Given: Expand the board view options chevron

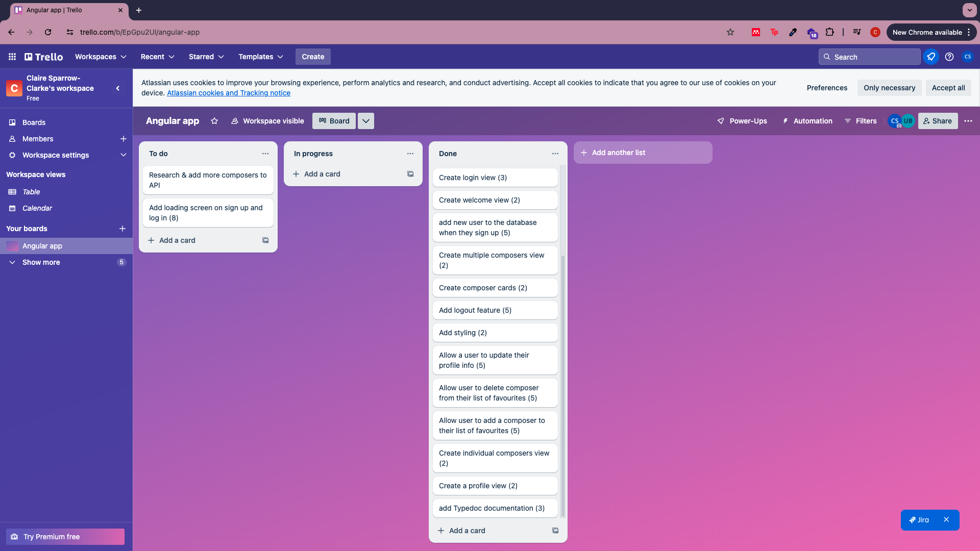Looking at the screenshot, I should 365,120.
